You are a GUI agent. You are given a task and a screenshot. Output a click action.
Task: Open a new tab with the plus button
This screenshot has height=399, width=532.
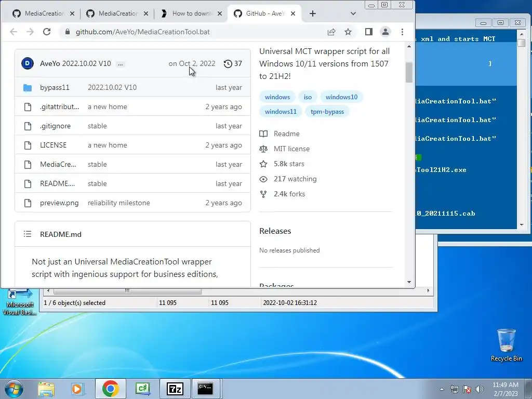click(313, 14)
